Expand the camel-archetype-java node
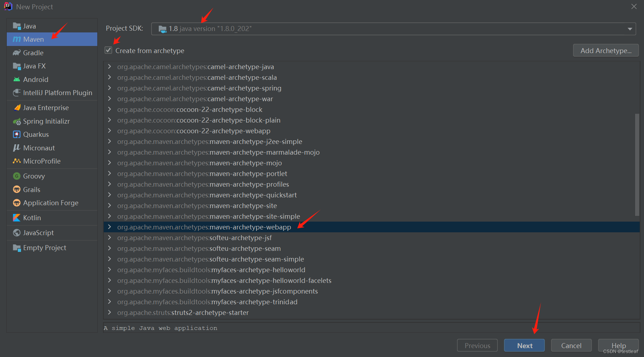 pos(109,67)
